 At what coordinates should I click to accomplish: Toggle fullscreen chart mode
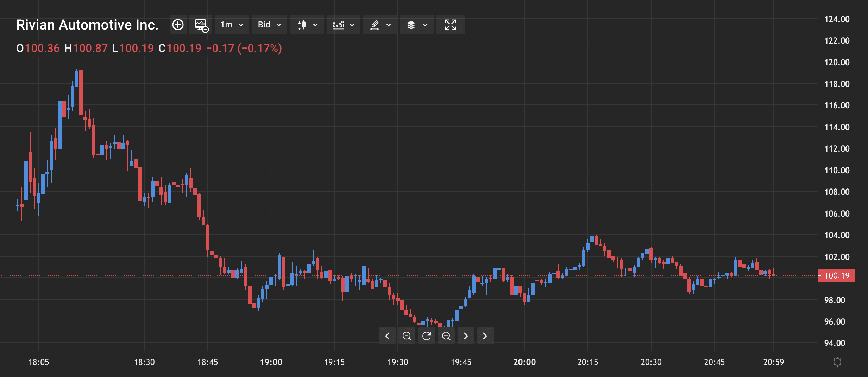[451, 25]
